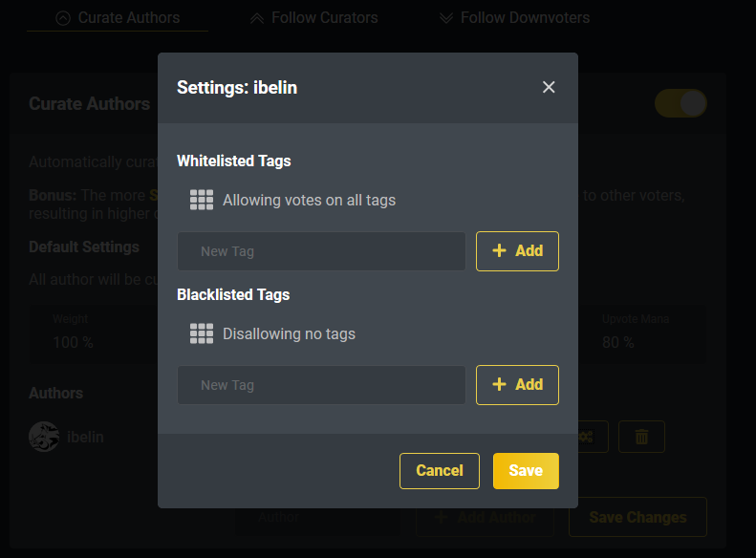Click the grid icon under Blacklisted Tags
The image size is (756, 558).
coord(201,333)
